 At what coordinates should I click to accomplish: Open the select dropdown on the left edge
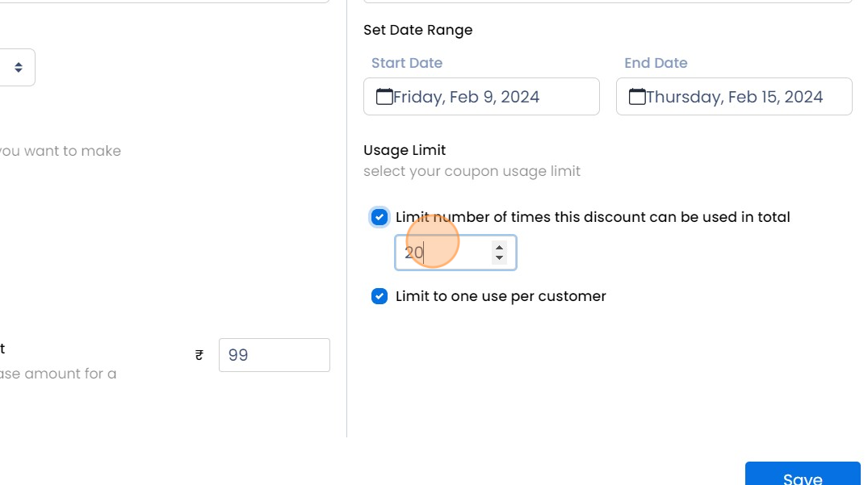pos(16,68)
